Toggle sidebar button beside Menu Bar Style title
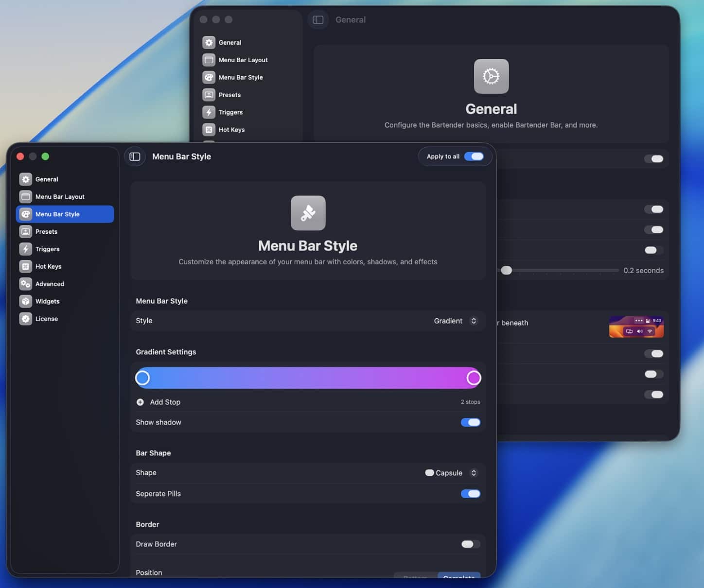Screen dimensions: 704x588 [x=135, y=156]
